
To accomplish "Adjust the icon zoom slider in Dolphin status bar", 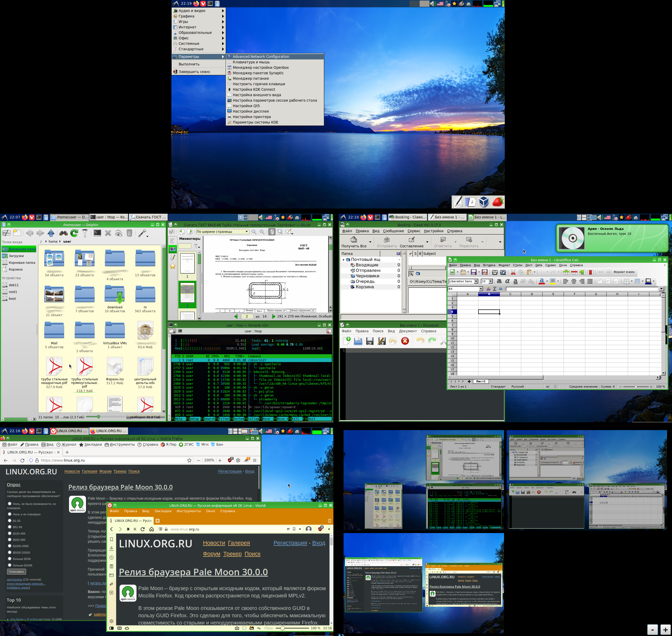I will click(x=105, y=417).
